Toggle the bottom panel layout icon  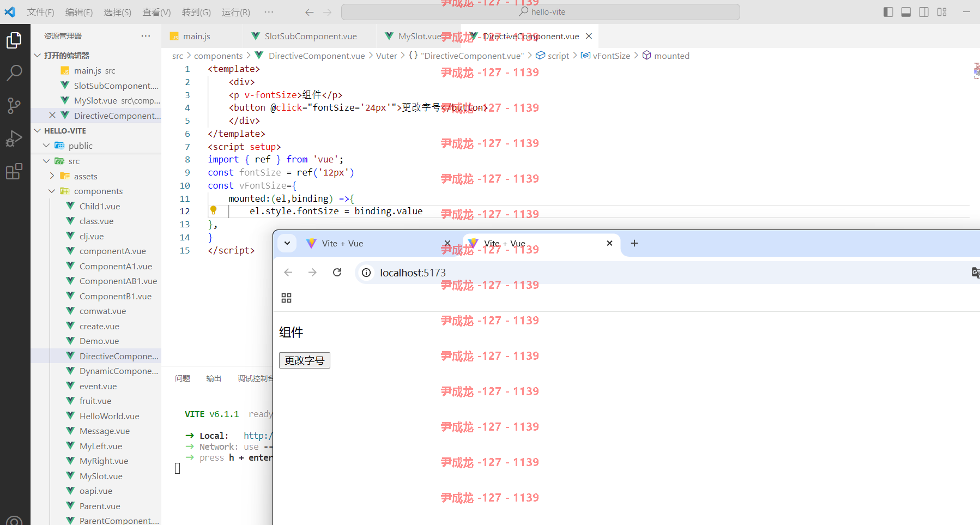(x=906, y=12)
